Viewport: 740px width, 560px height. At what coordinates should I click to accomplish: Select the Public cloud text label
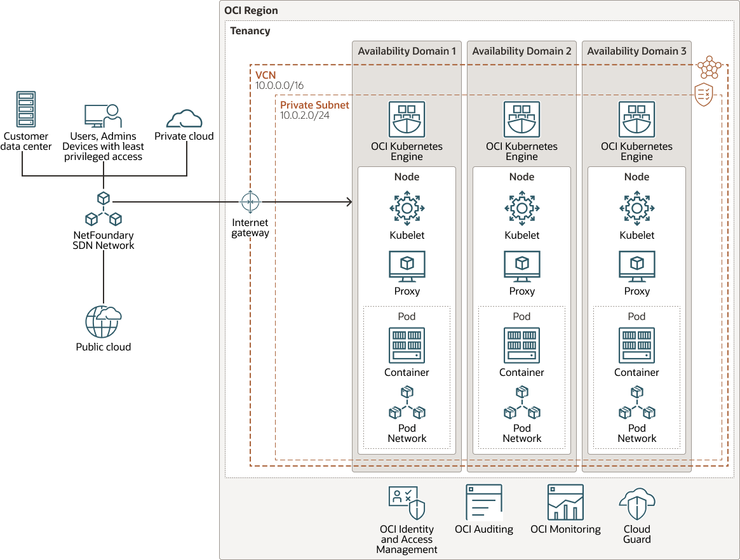click(104, 347)
